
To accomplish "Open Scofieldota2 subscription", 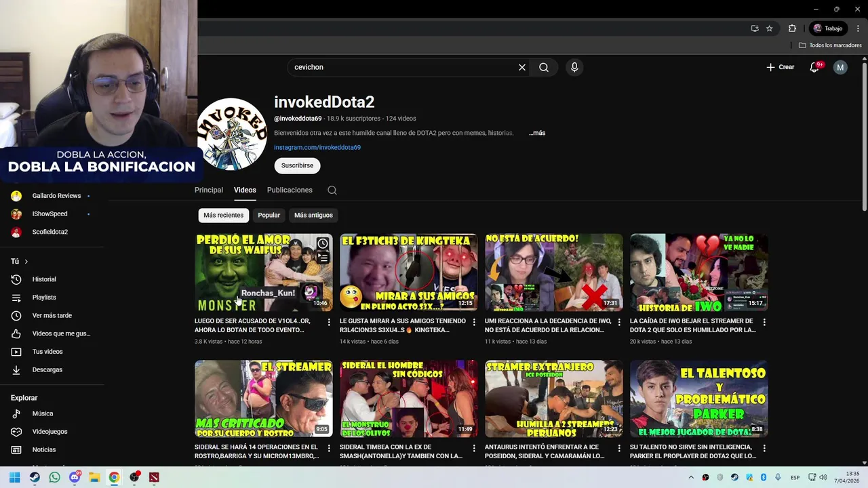I will click(52, 232).
